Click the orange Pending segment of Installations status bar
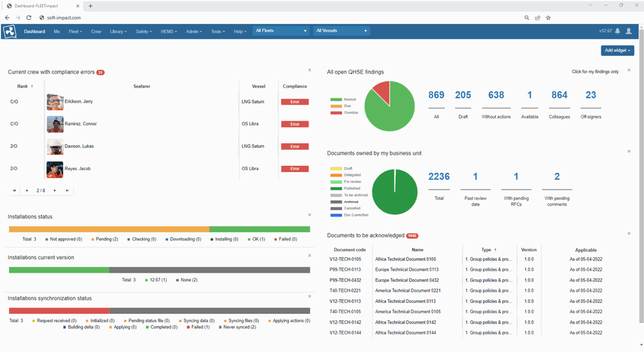Viewport: 644px width, 352px height. (109, 230)
